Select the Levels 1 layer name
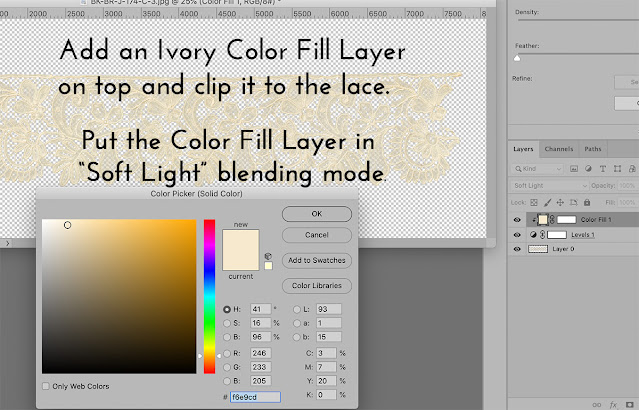 (x=583, y=235)
